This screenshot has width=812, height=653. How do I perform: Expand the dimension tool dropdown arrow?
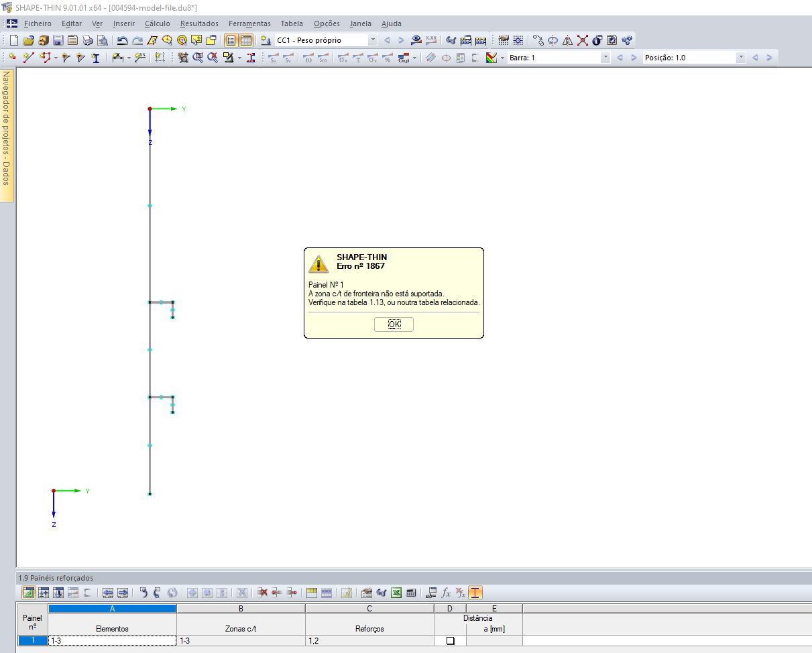coord(129,58)
